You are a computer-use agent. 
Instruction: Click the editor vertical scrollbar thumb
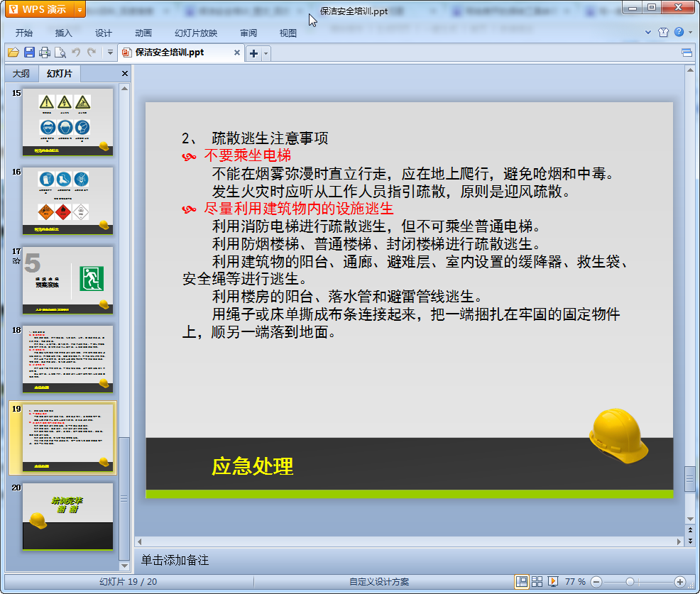click(690, 478)
